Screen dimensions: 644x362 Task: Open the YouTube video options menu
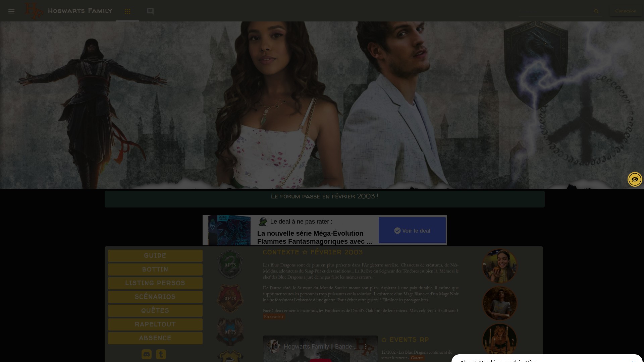click(366, 347)
